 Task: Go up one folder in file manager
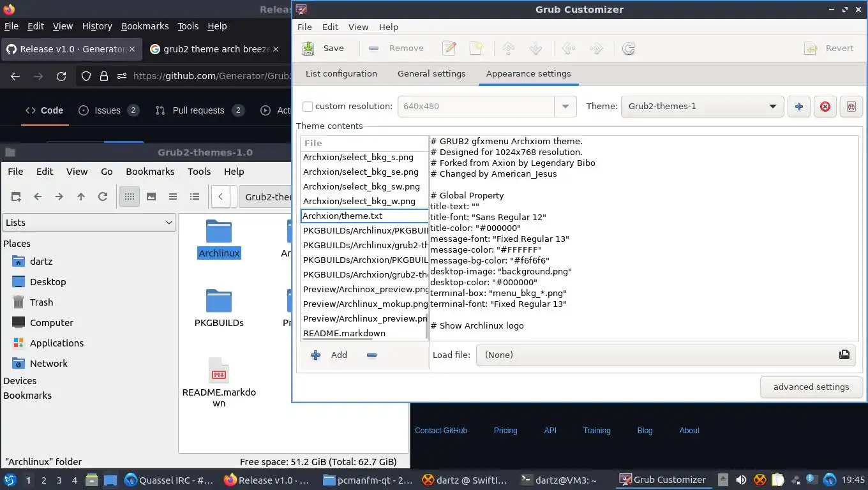[x=81, y=197]
